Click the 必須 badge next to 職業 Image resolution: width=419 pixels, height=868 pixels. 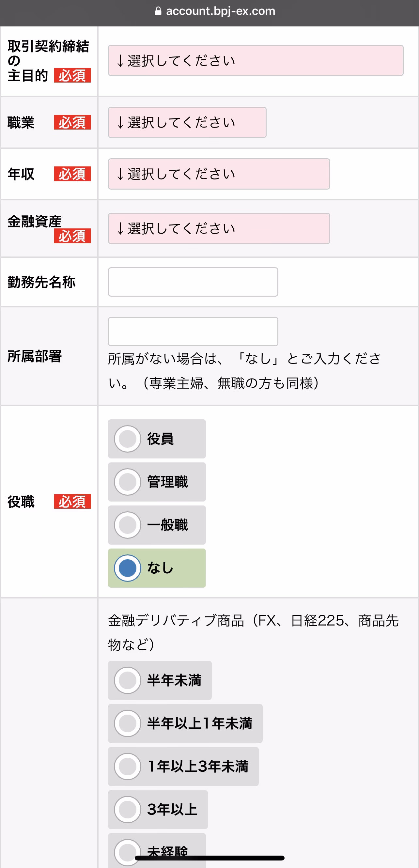tap(72, 122)
